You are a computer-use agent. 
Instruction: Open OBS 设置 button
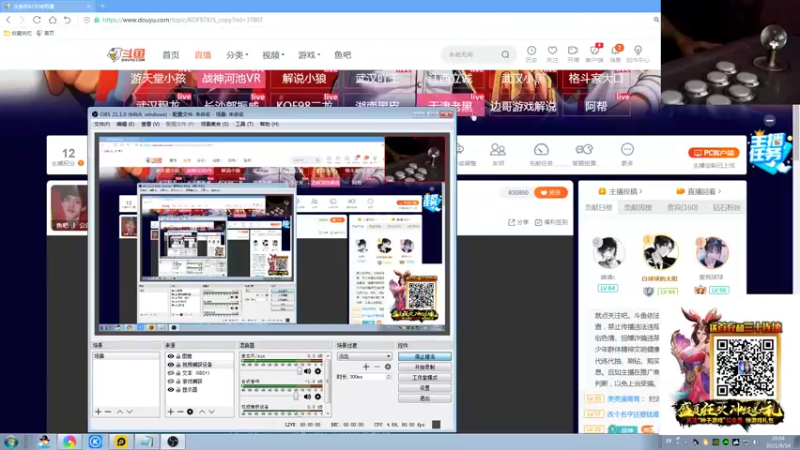tap(424, 388)
